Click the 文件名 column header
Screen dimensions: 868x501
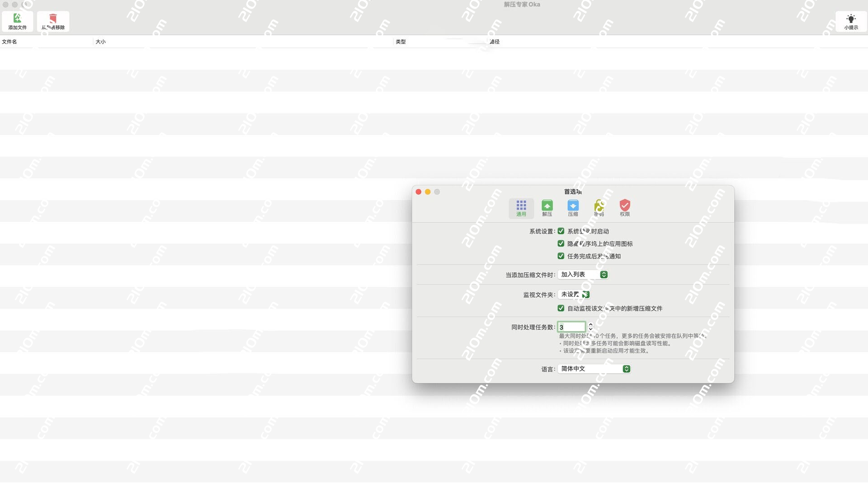pos(9,42)
